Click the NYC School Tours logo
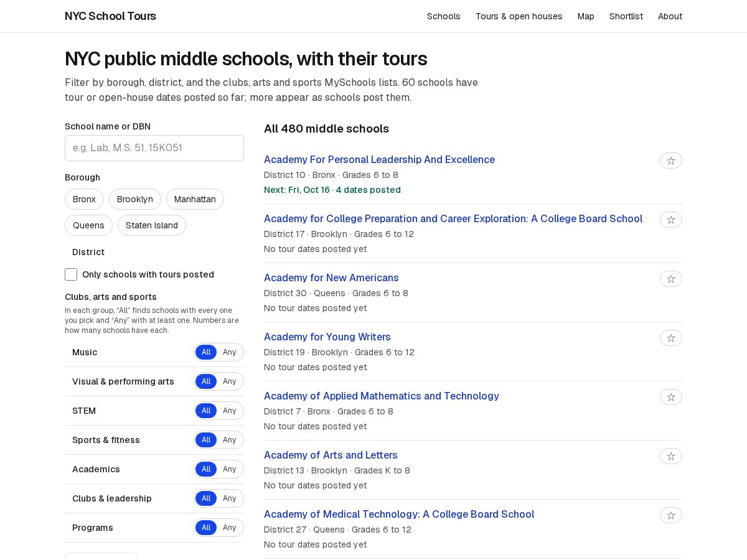 tap(110, 16)
